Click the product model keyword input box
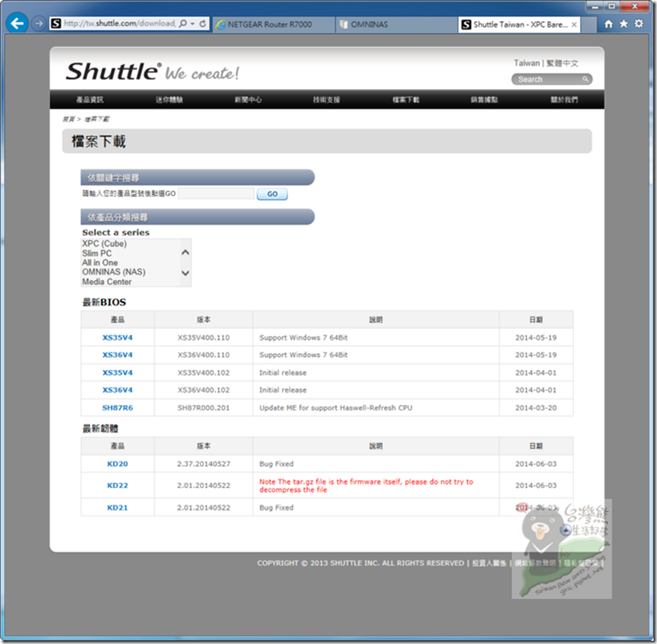Screen dimensions: 657x644 [x=216, y=194]
